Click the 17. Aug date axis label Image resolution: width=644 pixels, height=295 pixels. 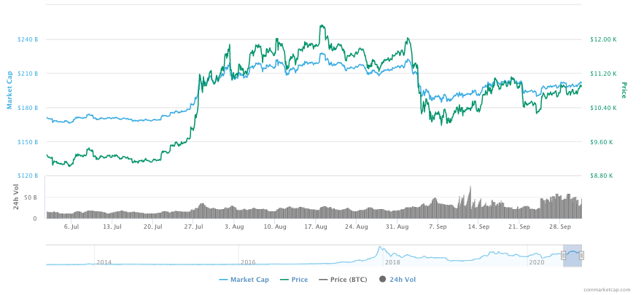[x=315, y=227]
